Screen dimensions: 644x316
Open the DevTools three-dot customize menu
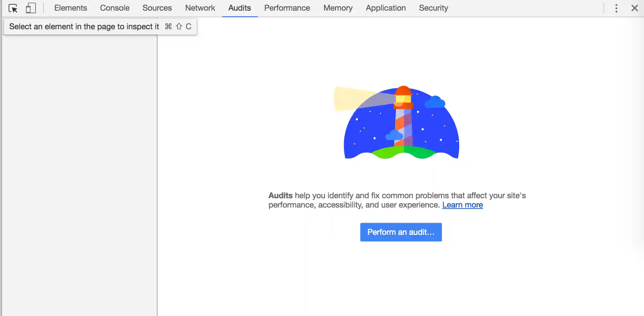pos(616,8)
